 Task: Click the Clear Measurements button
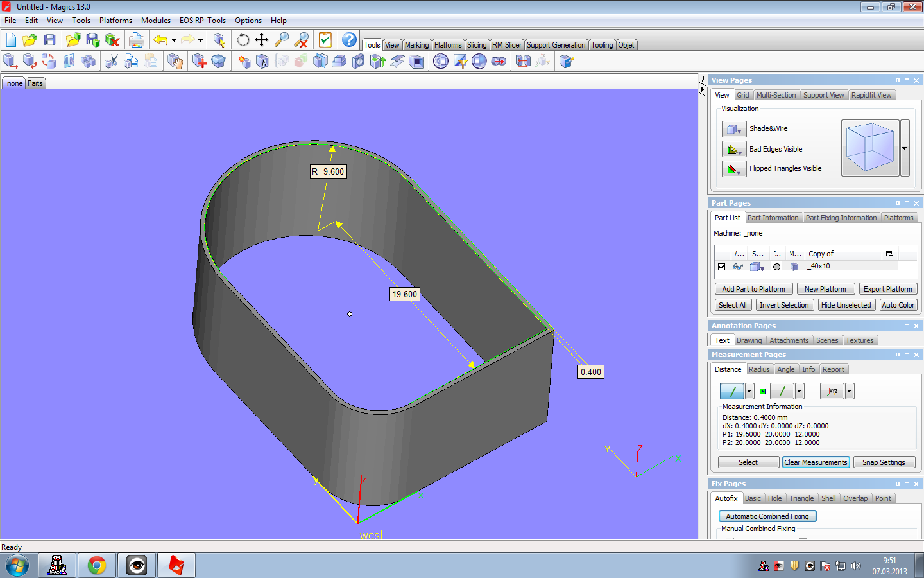[816, 462]
